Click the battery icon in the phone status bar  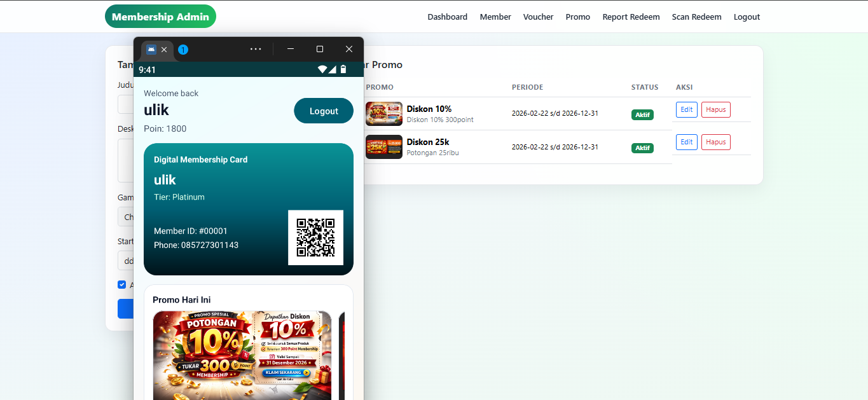[x=343, y=69]
